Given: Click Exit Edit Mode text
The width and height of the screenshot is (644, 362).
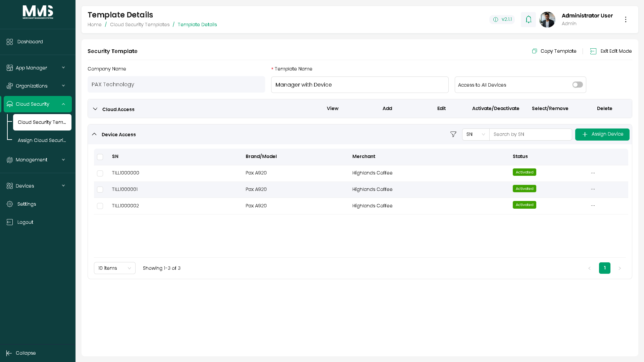Looking at the screenshot, I should click(616, 51).
